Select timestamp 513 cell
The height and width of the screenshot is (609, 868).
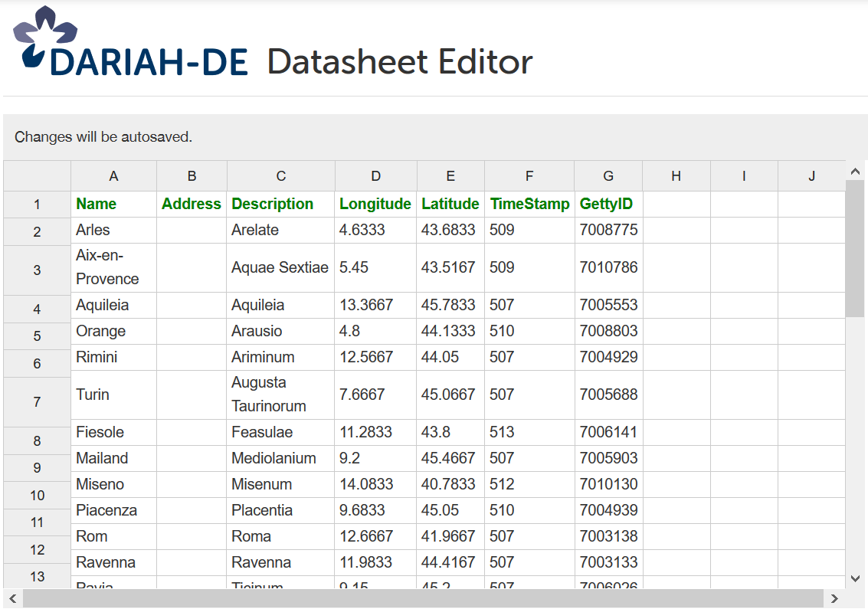click(x=529, y=432)
